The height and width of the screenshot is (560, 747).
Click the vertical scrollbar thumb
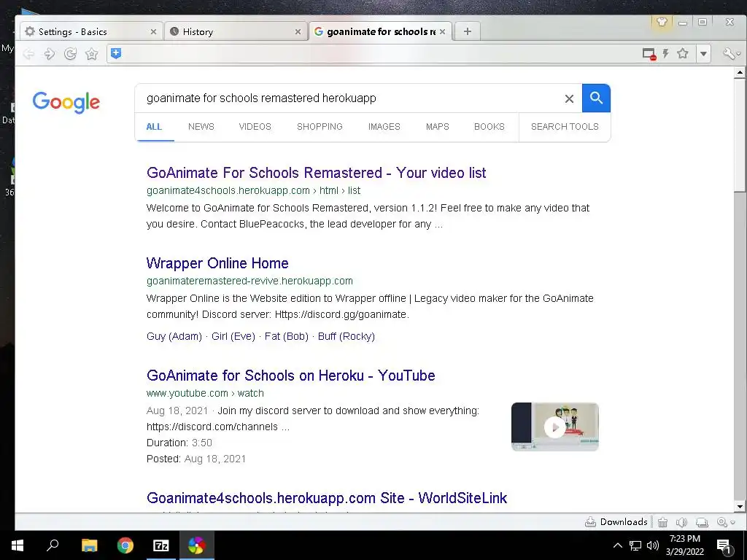point(740,135)
